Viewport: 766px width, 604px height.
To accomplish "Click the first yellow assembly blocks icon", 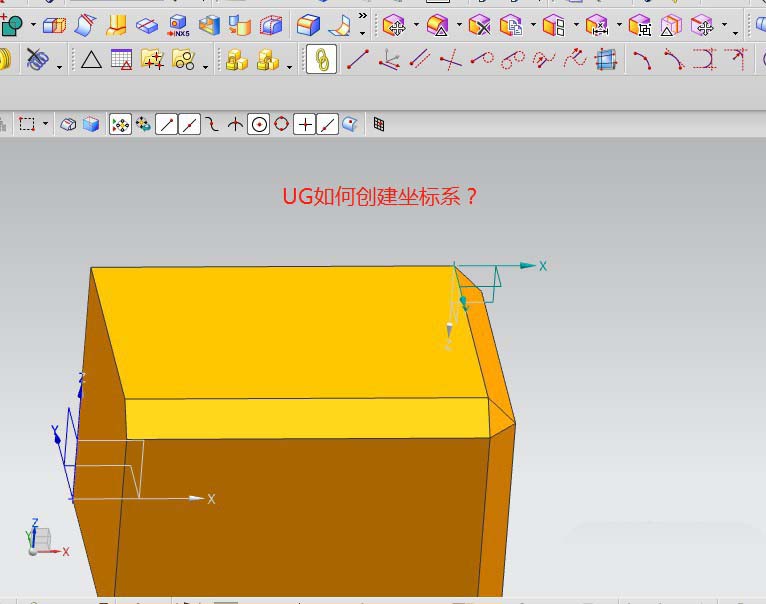I will pyautogui.click(x=237, y=60).
